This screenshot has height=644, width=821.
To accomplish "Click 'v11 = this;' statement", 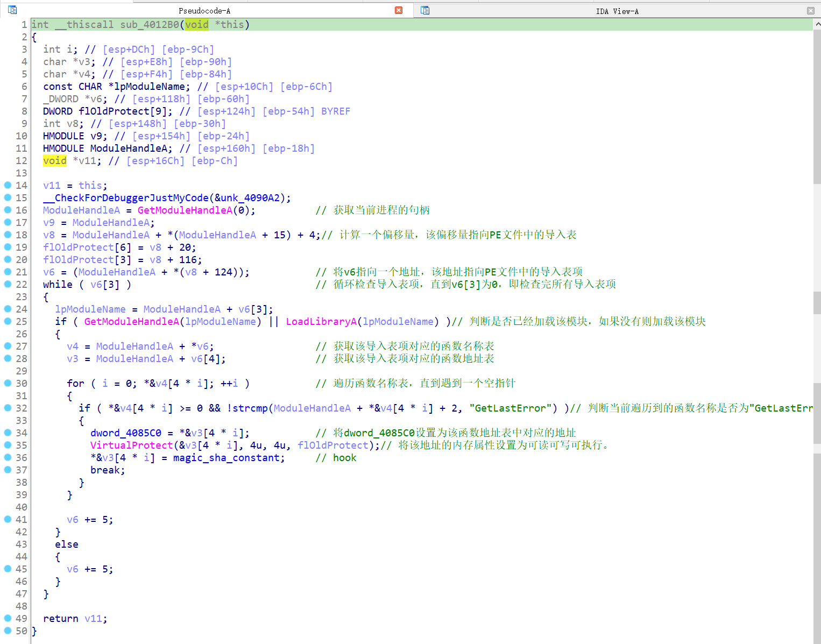I will pos(75,185).
